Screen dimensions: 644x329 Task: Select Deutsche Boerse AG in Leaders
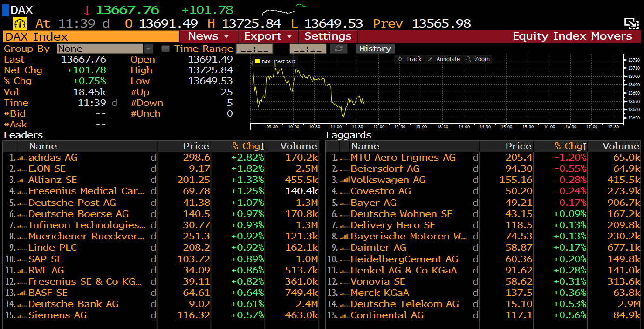coord(78,214)
